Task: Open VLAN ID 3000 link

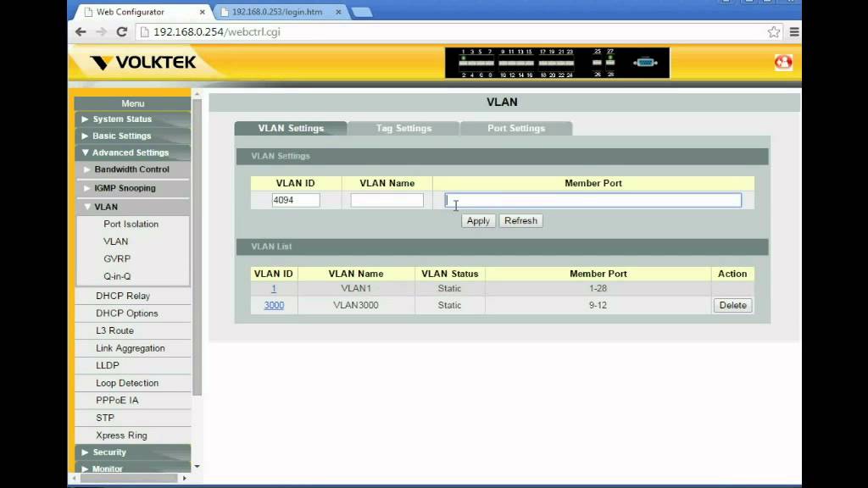Action: [x=274, y=305]
